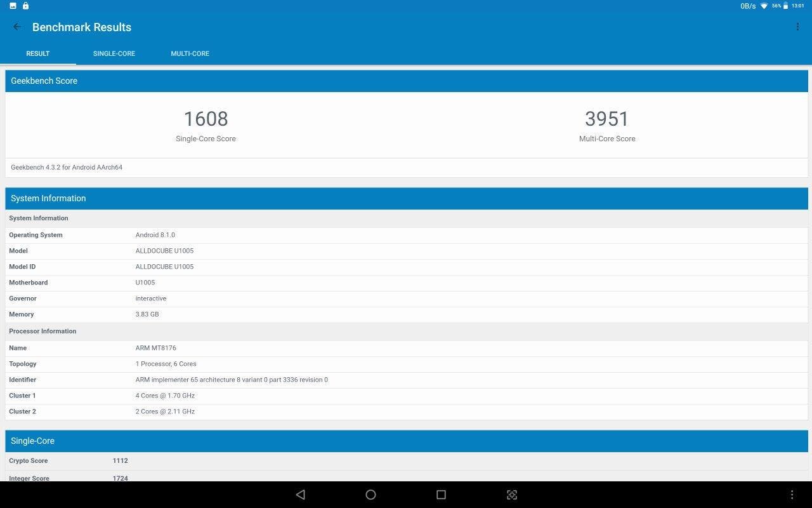The image size is (812, 508).
Task: Tap the Crypto Score value 1112
Action: [x=121, y=461]
